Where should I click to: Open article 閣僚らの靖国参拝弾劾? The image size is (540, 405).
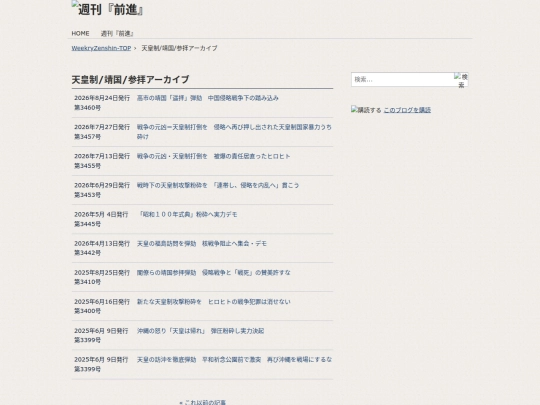pos(214,273)
